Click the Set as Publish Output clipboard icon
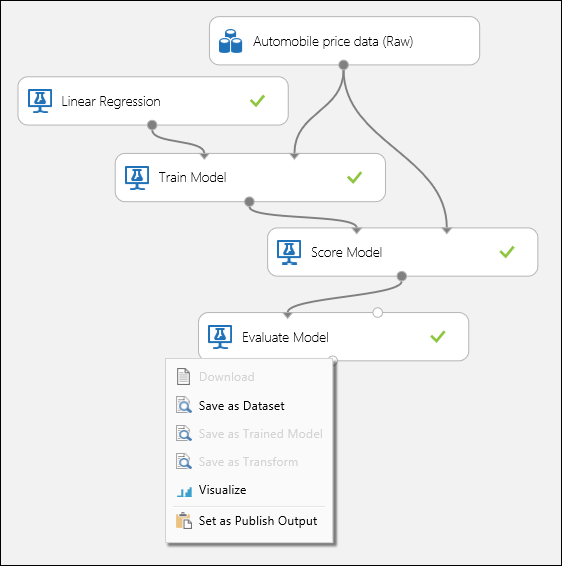562x566 pixels. (184, 521)
